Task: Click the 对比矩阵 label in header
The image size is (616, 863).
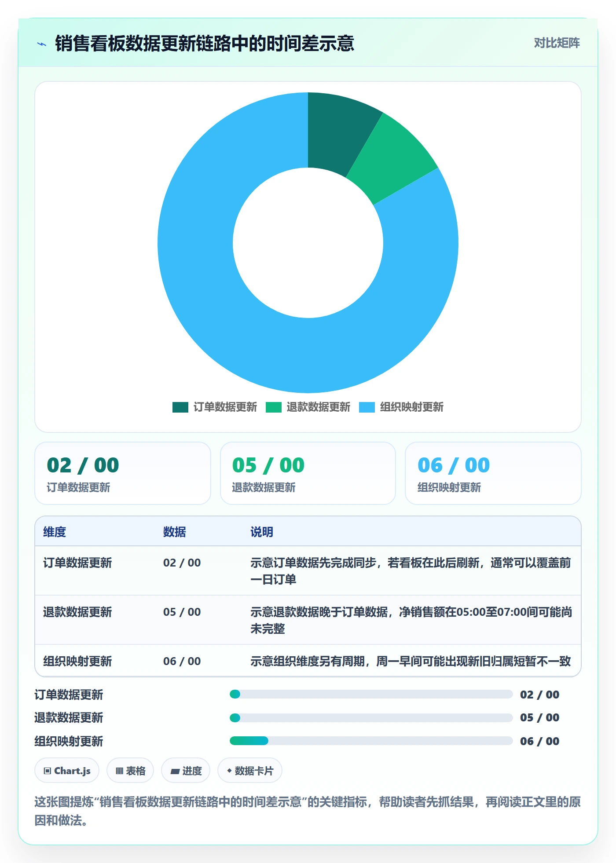Action: click(557, 43)
